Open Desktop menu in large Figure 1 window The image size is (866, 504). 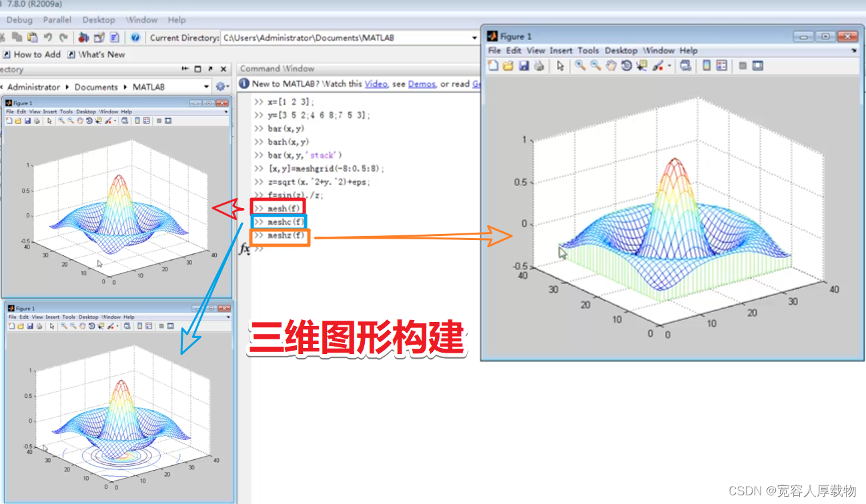click(621, 50)
